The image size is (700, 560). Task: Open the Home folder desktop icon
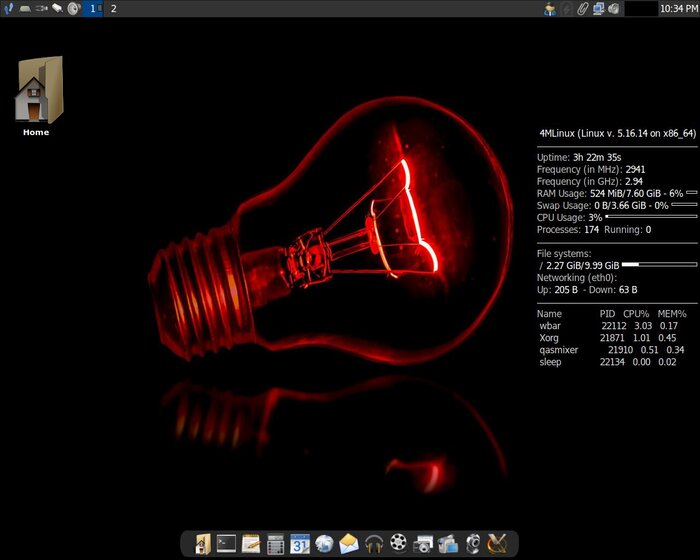pos(37,92)
